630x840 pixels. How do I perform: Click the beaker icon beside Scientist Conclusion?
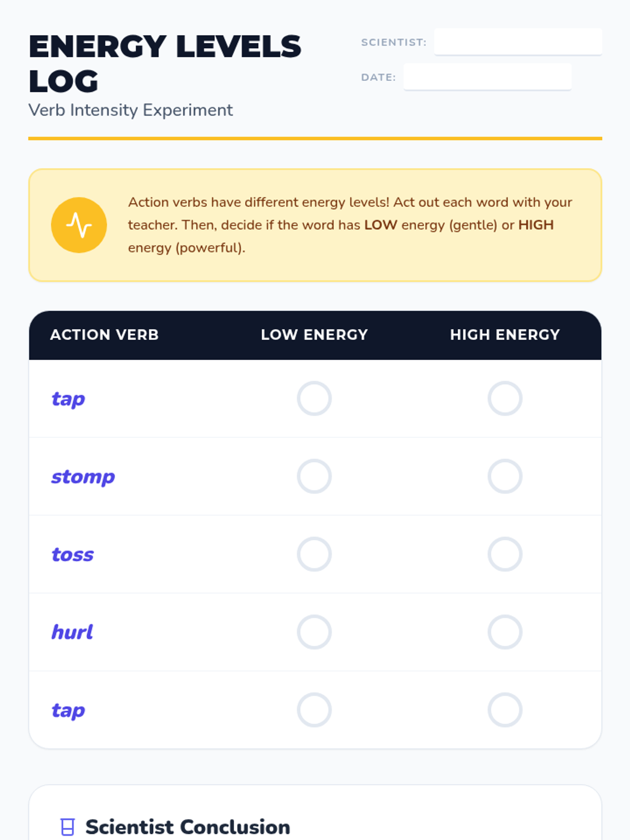click(67, 827)
